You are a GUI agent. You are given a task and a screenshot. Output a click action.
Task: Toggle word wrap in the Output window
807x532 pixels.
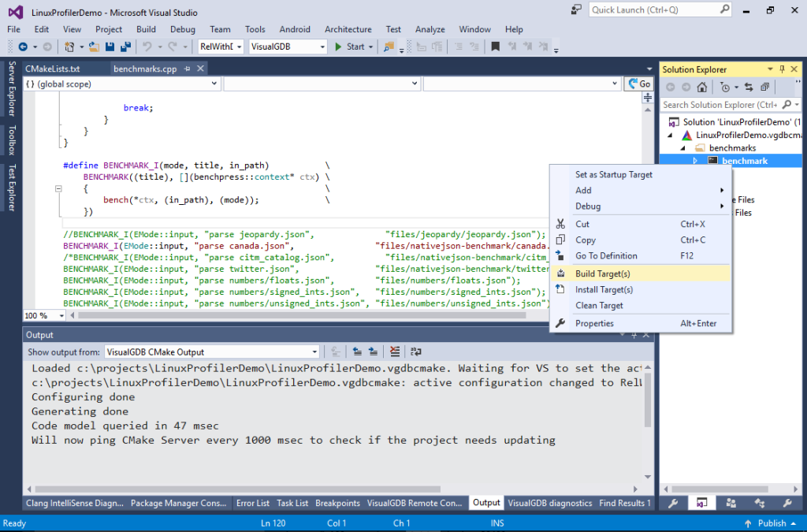tap(415, 352)
